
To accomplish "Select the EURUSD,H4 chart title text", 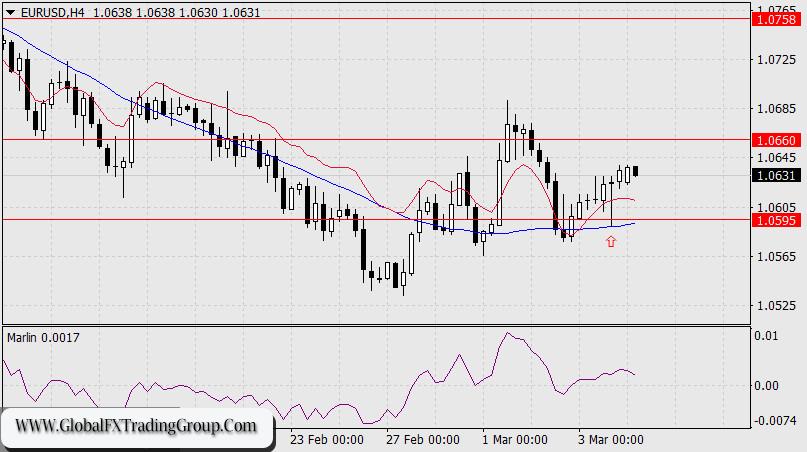I will click(52, 12).
